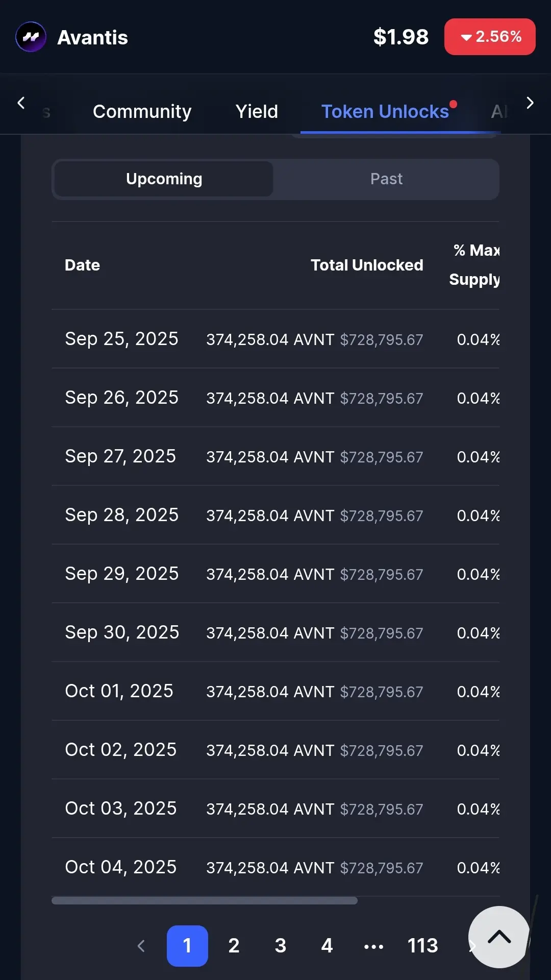Open the pagination ellipsis
Screen dimensions: 551x980
point(373,946)
